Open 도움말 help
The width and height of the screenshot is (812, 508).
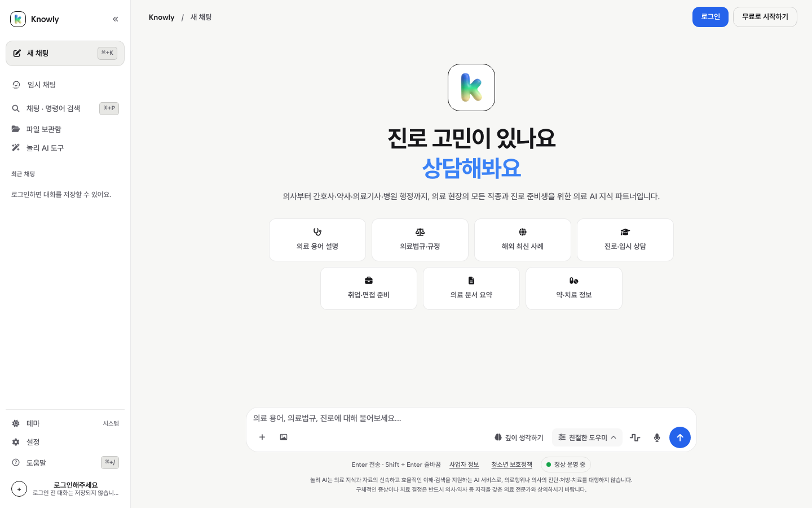(x=65, y=463)
